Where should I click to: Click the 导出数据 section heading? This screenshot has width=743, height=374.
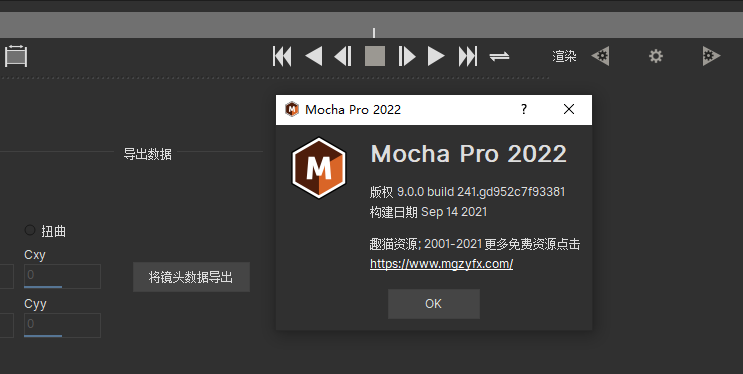147,154
